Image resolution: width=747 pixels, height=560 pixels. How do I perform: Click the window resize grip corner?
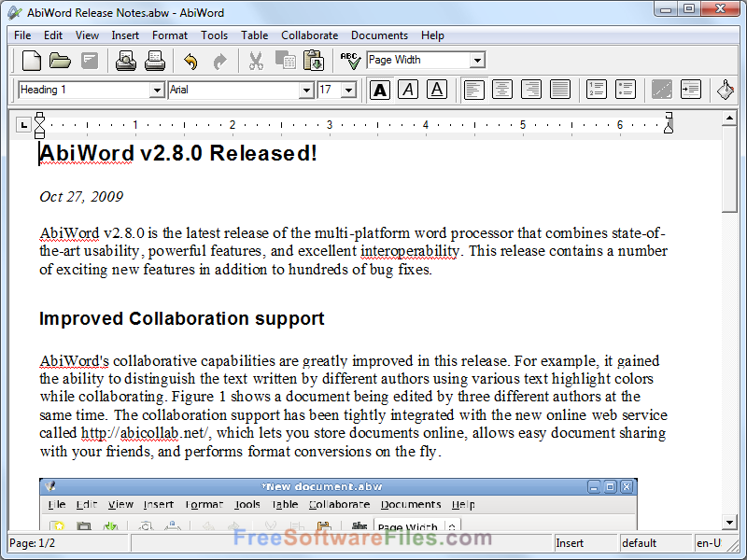click(x=732, y=544)
